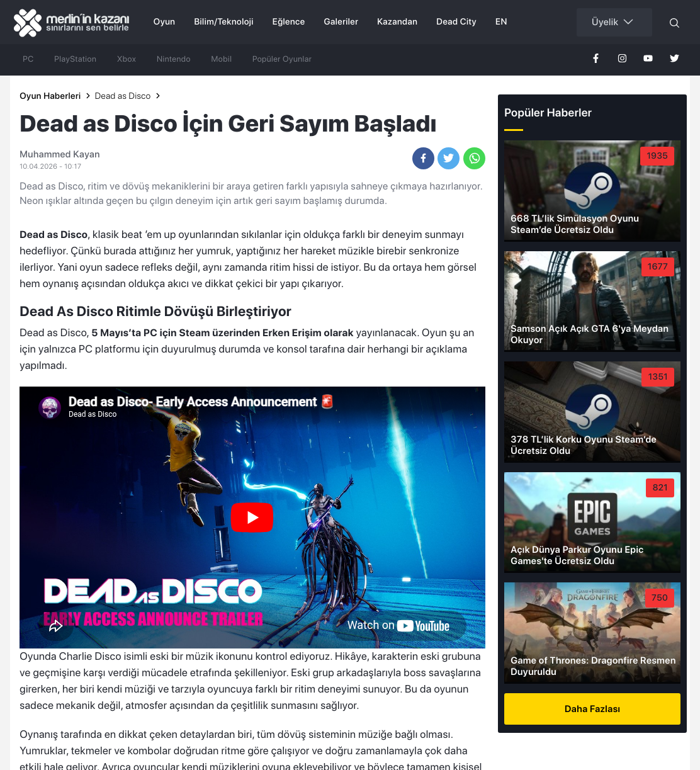This screenshot has width=700, height=770.
Task: Open 668 TL'lik Simülasyon Oyunu news card
Action: coord(592,191)
